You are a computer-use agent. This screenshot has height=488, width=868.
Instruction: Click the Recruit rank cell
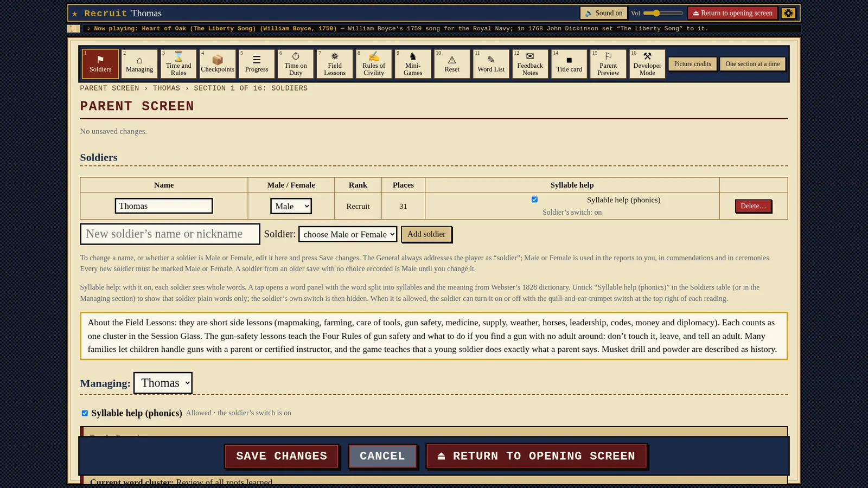[358, 206]
